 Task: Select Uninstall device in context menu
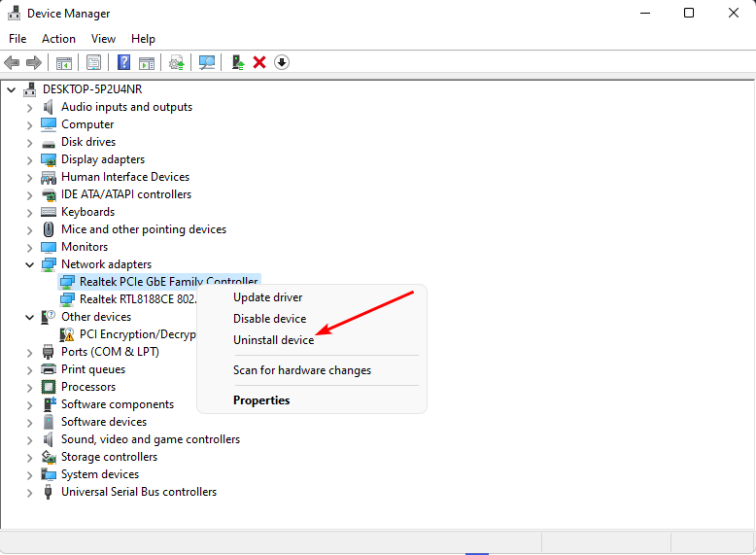click(x=273, y=340)
